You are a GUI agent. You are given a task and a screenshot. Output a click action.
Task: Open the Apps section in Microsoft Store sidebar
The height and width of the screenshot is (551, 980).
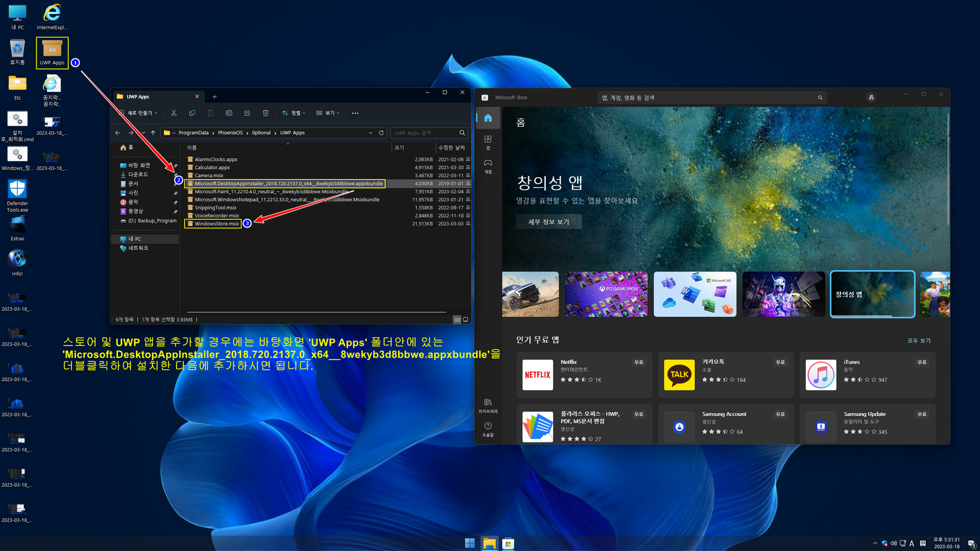click(488, 142)
